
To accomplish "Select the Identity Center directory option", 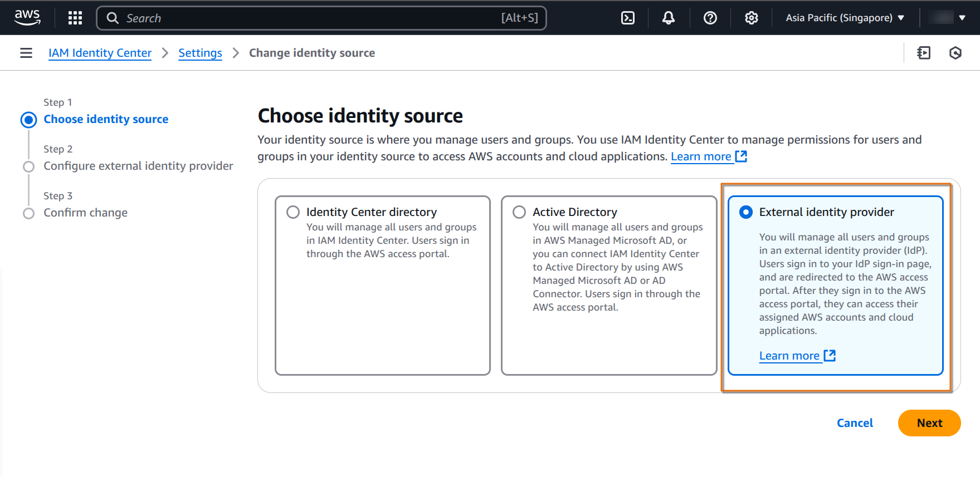I will point(293,212).
